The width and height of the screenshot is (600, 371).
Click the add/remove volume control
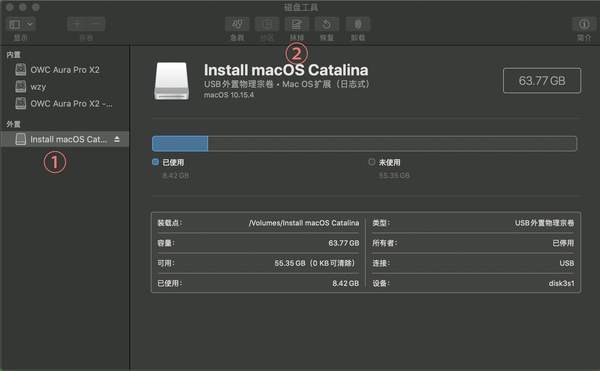86,24
